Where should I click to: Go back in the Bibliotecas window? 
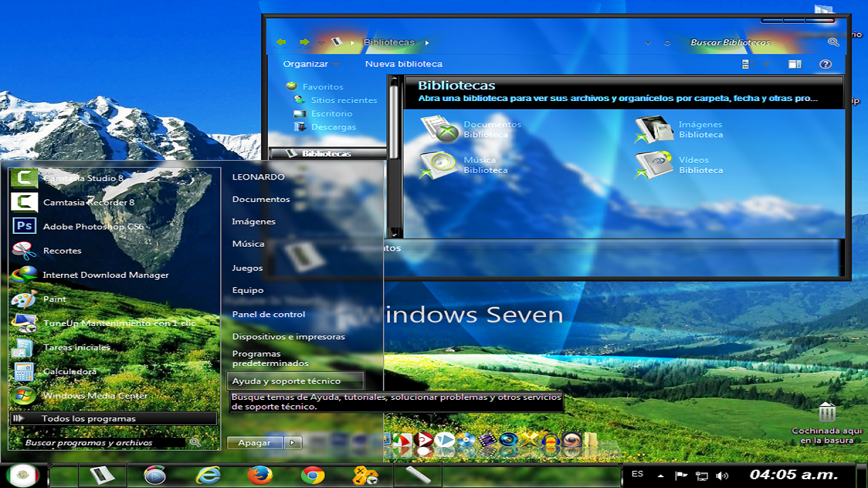click(281, 42)
